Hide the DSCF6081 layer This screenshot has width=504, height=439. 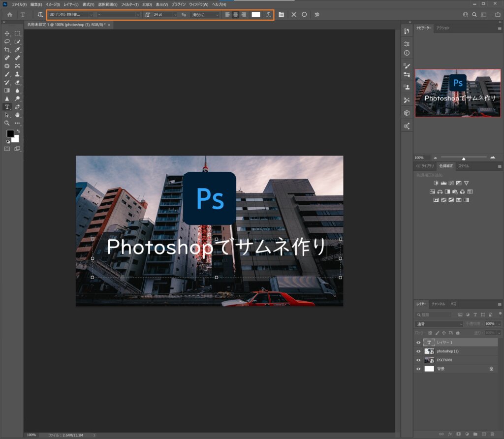418,360
